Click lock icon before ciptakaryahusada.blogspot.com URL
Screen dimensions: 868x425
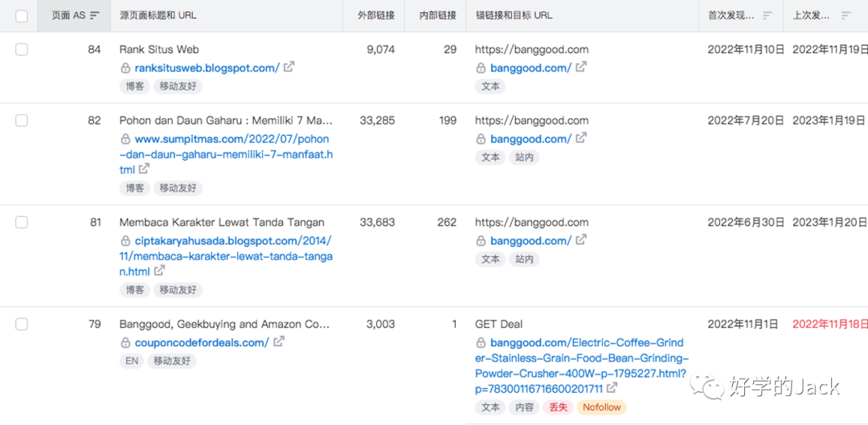pos(125,241)
